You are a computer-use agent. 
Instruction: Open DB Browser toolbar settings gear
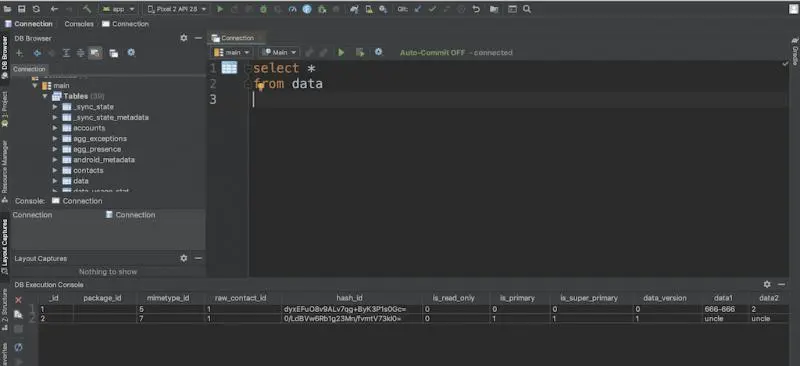[x=131, y=53]
